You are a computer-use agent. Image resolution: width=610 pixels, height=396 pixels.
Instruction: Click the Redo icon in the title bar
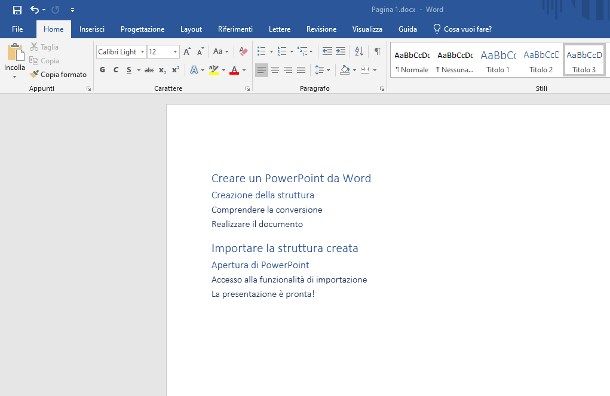pyautogui.click(x=55, y=10)
